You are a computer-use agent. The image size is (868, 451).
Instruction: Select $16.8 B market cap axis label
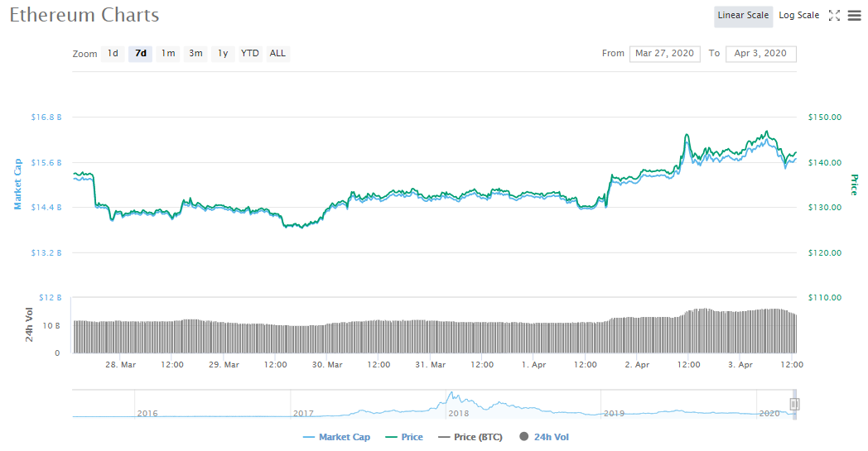[46, 118]
